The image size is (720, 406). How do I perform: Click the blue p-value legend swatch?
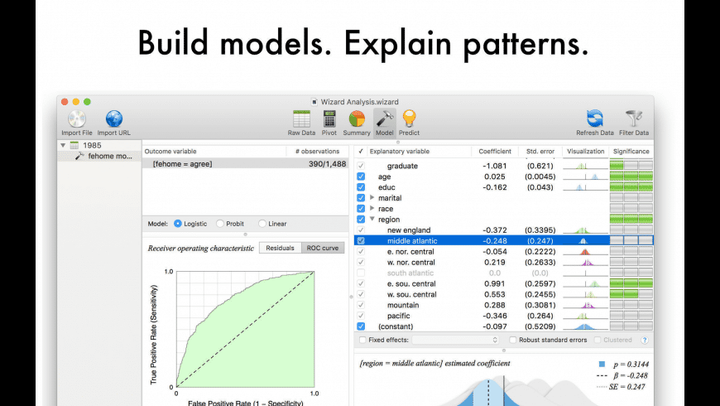[602, 364]
